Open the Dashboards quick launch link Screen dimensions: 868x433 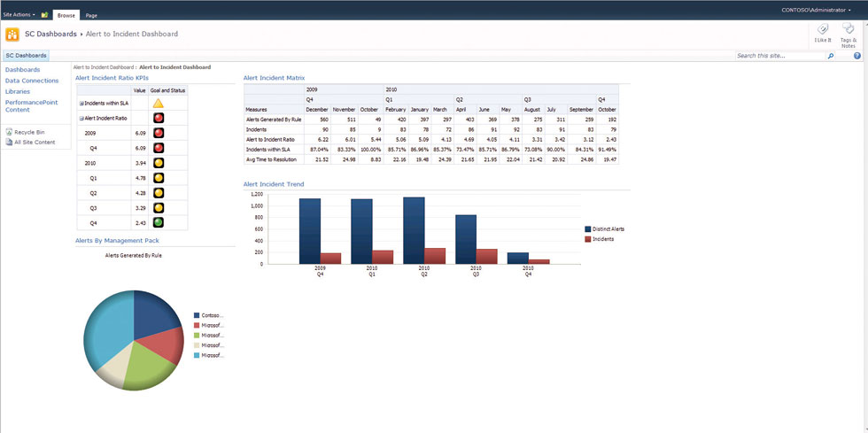[x=23, y=70]
